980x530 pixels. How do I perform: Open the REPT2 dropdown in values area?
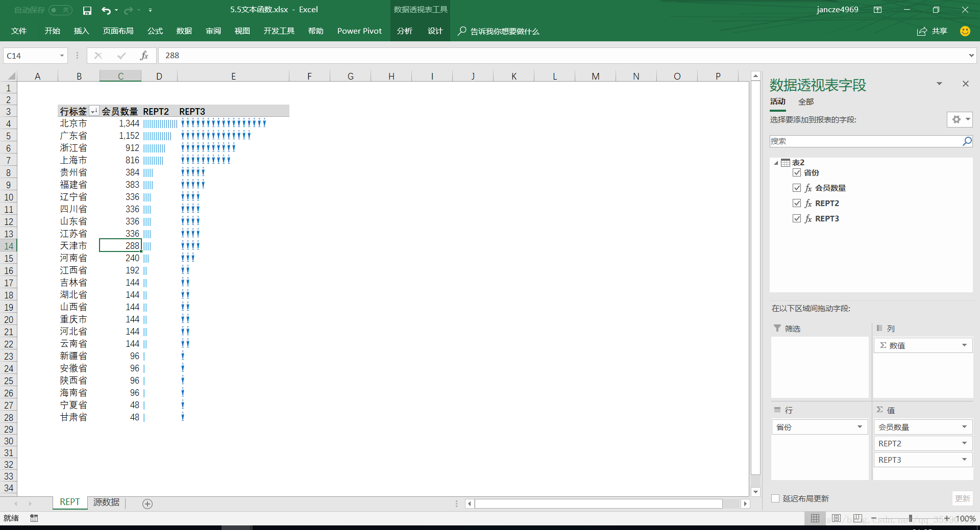pyautogui.click(x=964, y=443)
